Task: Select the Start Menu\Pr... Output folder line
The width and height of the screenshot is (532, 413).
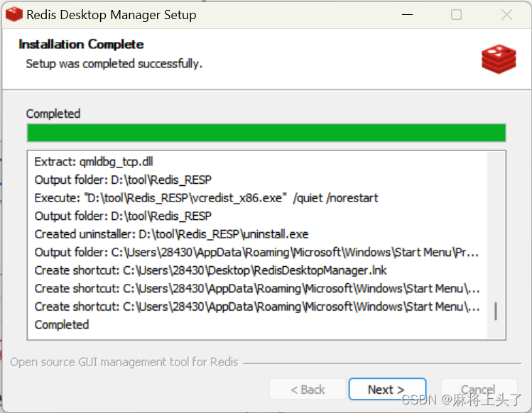Action: pos(256,253)
